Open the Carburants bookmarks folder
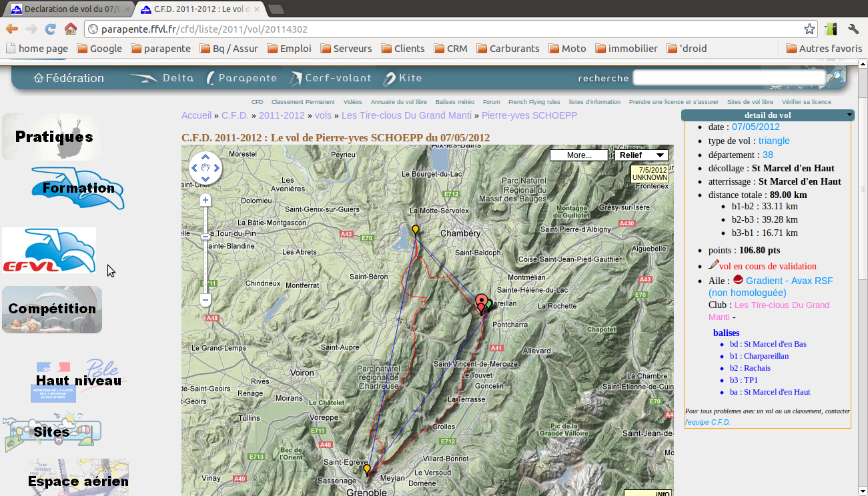868x496 pixels. [x=508, y=49]
